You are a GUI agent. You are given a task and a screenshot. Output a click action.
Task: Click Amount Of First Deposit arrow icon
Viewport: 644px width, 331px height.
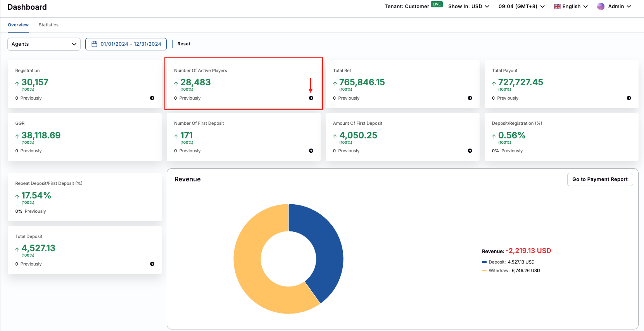(x=470, y=151)
